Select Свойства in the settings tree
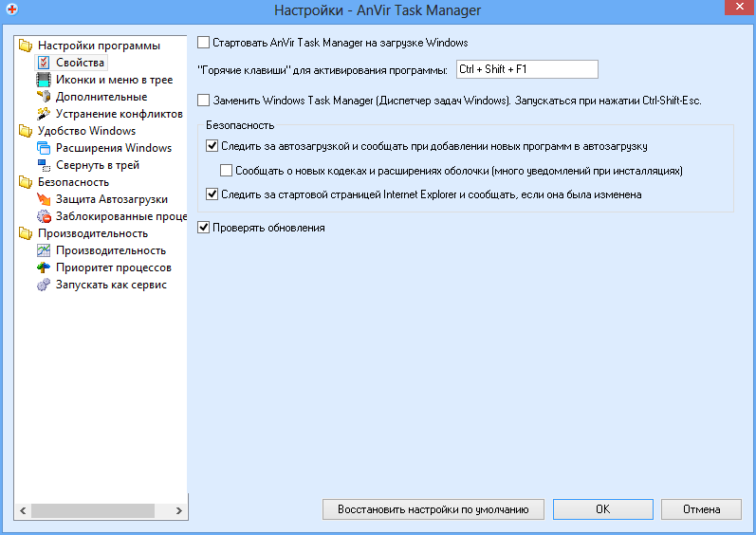 (80, 63)
